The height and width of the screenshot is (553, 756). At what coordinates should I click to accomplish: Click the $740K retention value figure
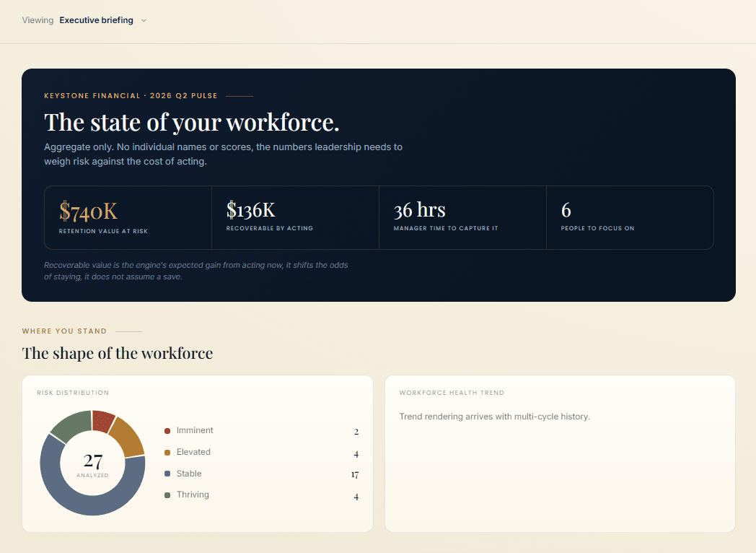click(88, 212)
